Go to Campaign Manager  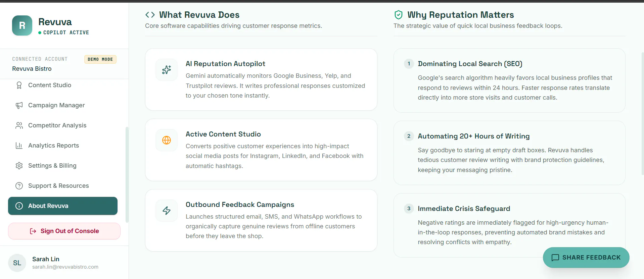click(63, 105)
